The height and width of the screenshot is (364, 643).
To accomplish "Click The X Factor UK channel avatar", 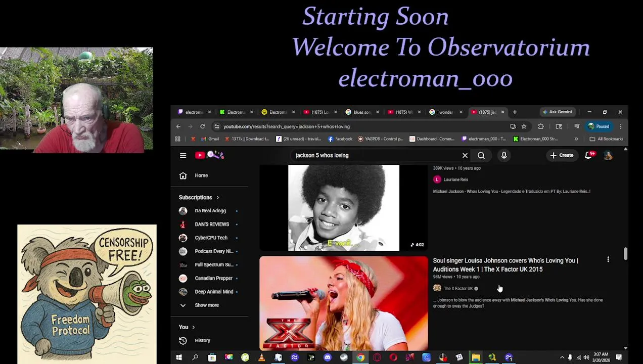I will click(x=437, y=288).
